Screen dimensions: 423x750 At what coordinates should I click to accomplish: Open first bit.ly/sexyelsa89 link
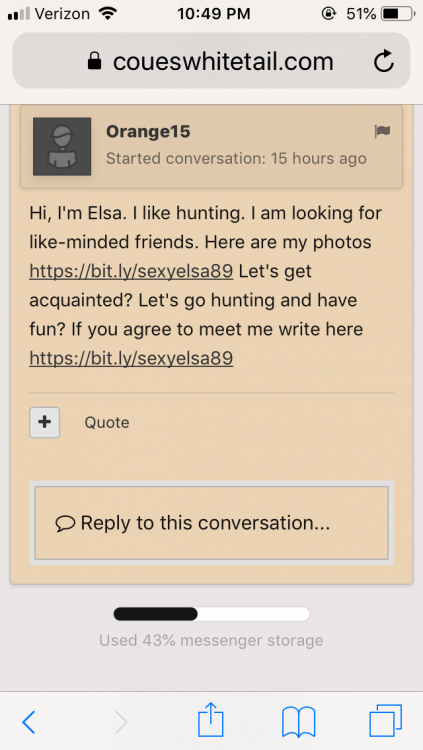[131, 272]
